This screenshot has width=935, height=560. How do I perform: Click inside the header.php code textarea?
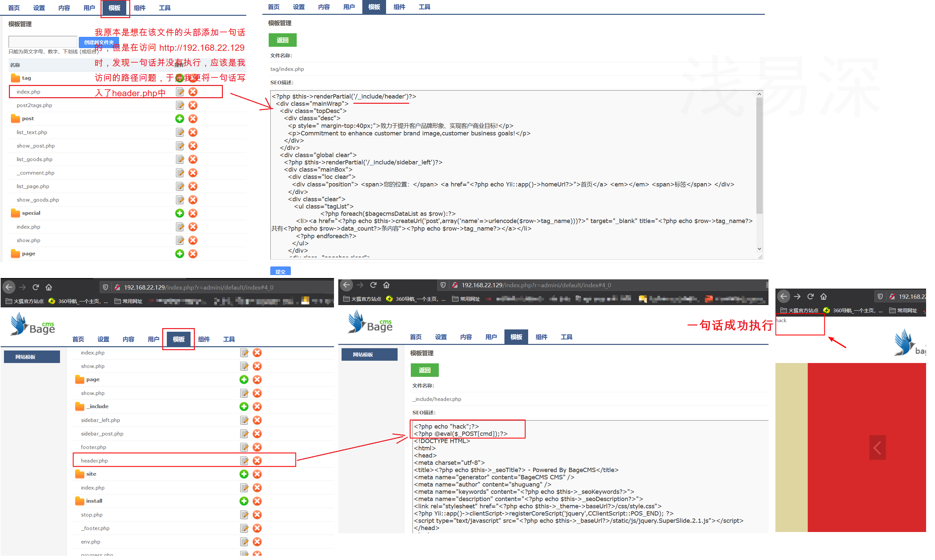pyautogui.click(x=590, y=477)
